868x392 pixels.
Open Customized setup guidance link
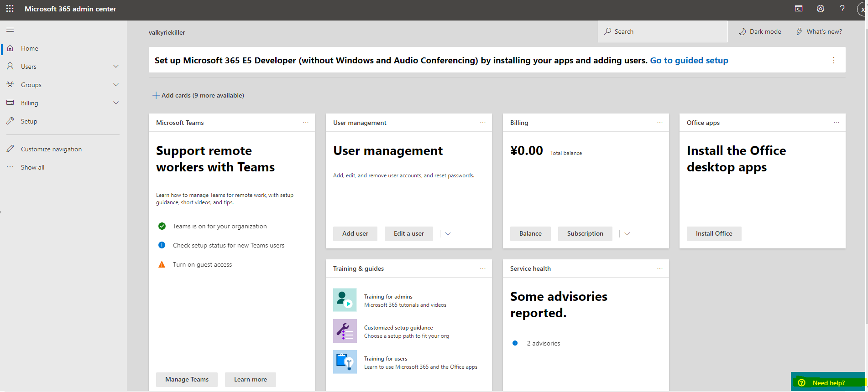pos(398,328)
